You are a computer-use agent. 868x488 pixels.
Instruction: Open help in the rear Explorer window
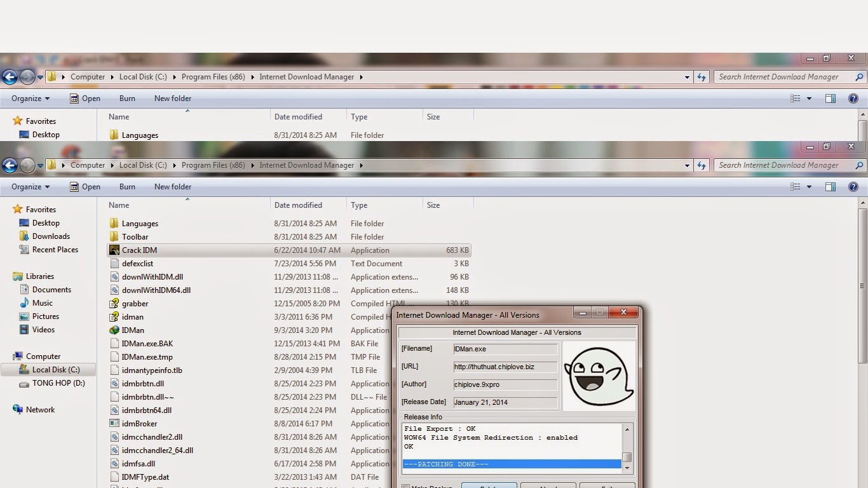853,98
